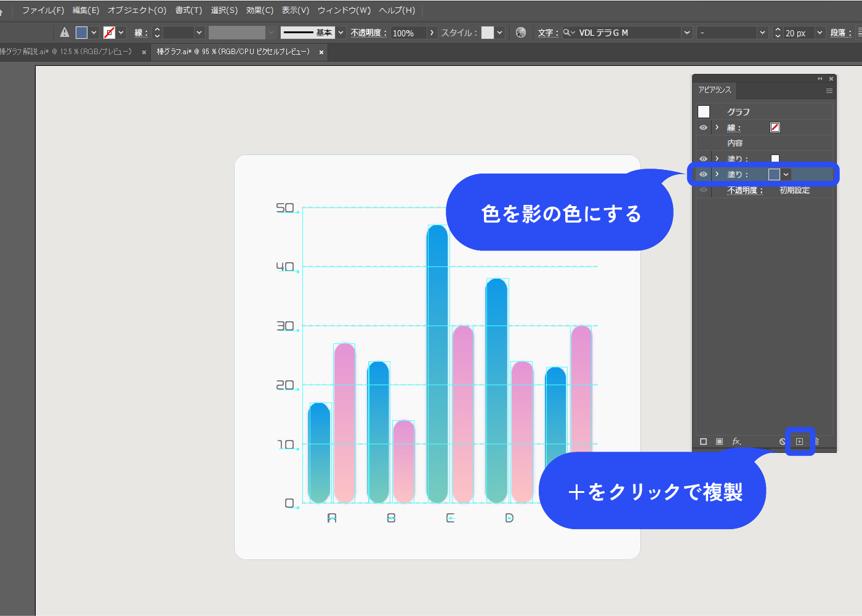862x616 pixels.
Task: Click the 文字 character label
Action: 548,33
